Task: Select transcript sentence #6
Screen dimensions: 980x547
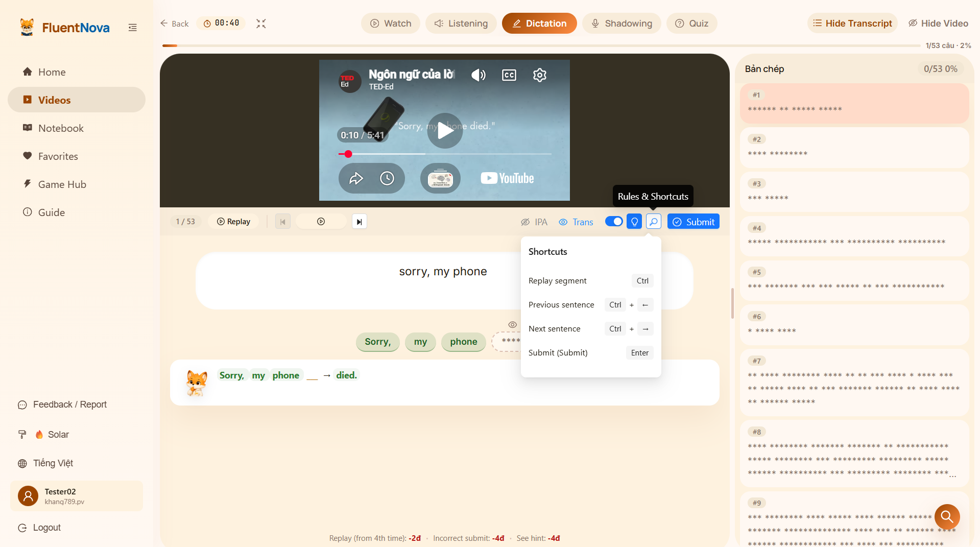Action: (854, 325)
